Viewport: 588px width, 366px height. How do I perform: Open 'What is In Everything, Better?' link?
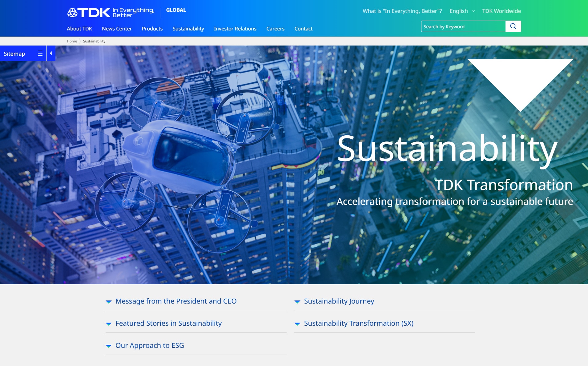(x=402, y=11)
